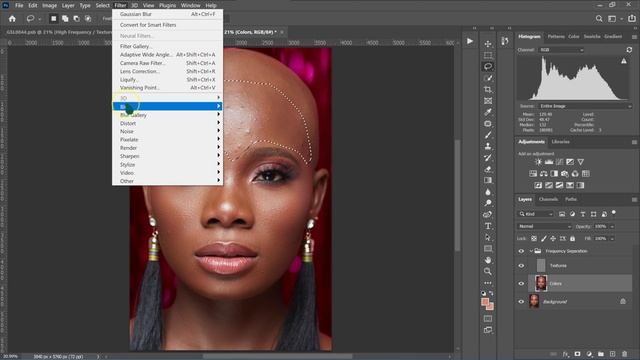Click the Colors layer thumbnail
640x360 pixels.
coord(541,283)
